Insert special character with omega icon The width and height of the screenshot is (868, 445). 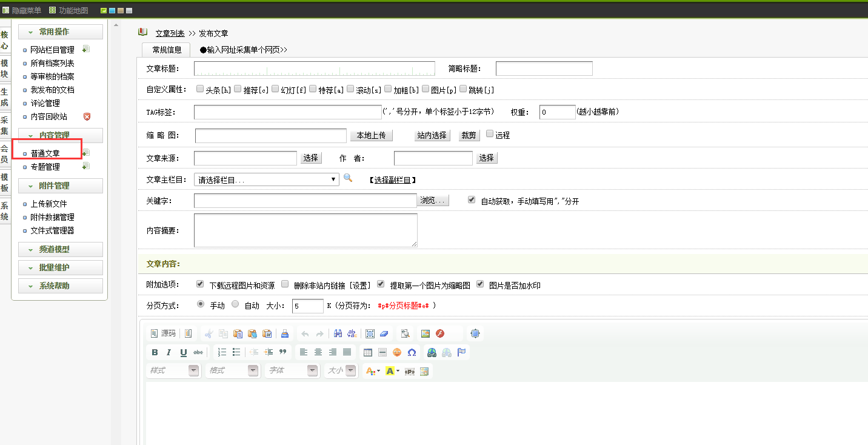coord(412,352)
